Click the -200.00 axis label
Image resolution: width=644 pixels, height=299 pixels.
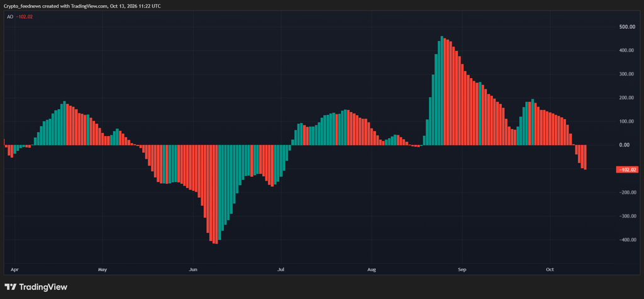(627, 193)
